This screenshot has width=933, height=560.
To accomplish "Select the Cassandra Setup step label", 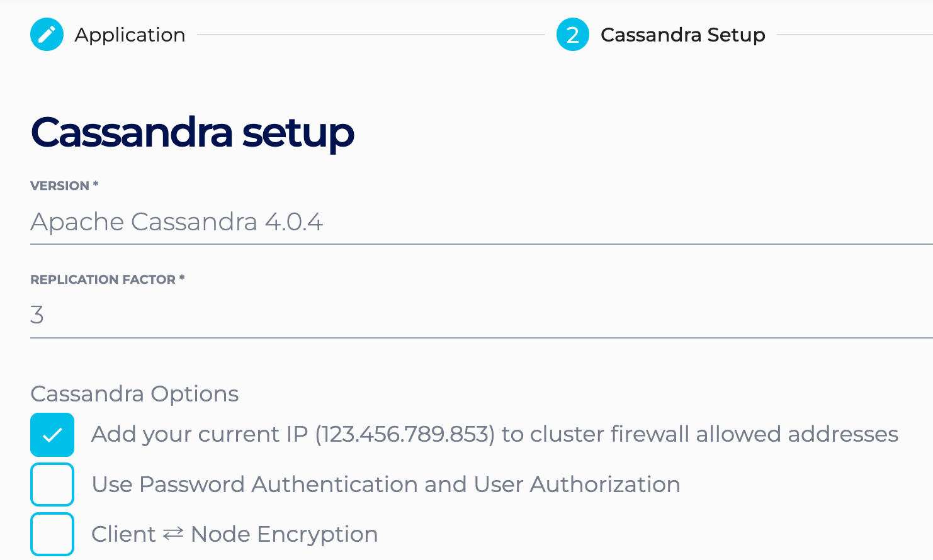I will pyautogui.click(x=682, y=35).
